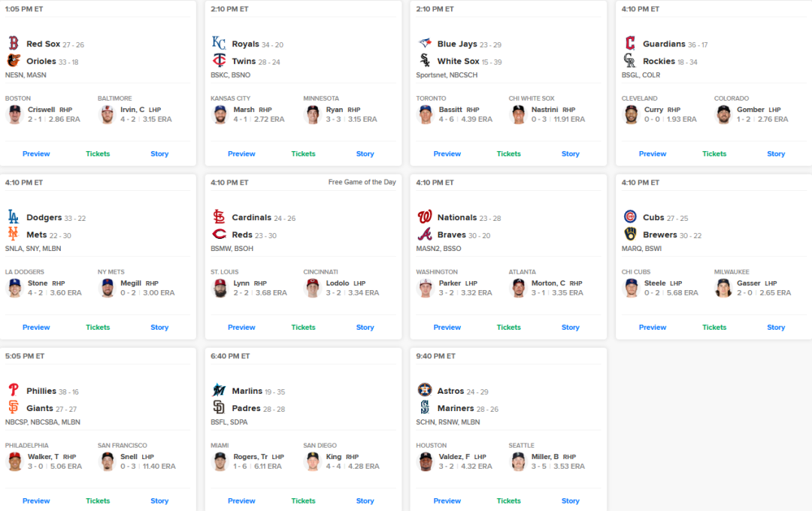This screenshot has width=812, height=511.
Task: Read Story for Phillies vs Giants
Action: pyautogui.click(x=159, y=500)
